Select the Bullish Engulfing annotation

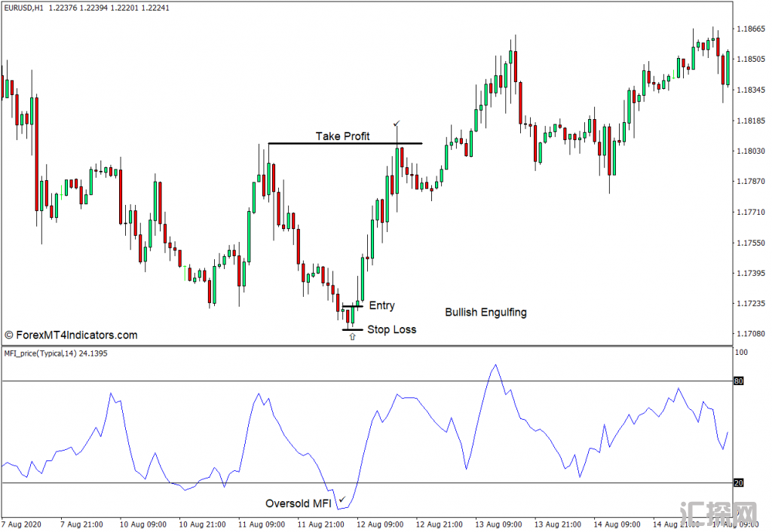click(486, 312)
